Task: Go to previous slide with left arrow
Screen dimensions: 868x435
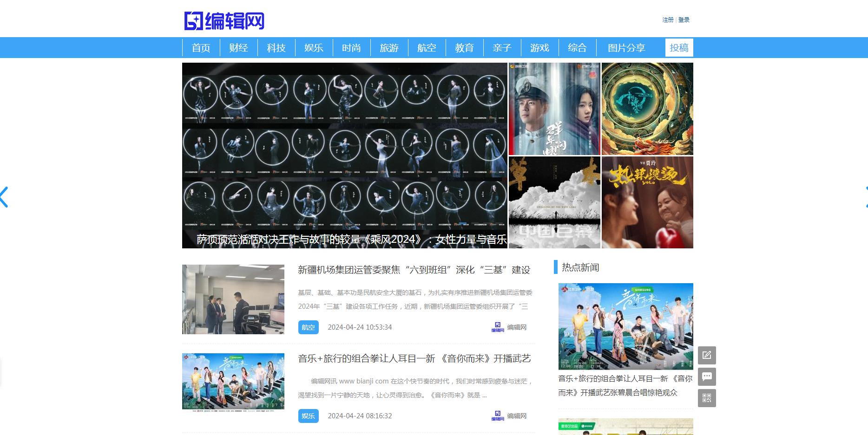Action: [4, 197]
